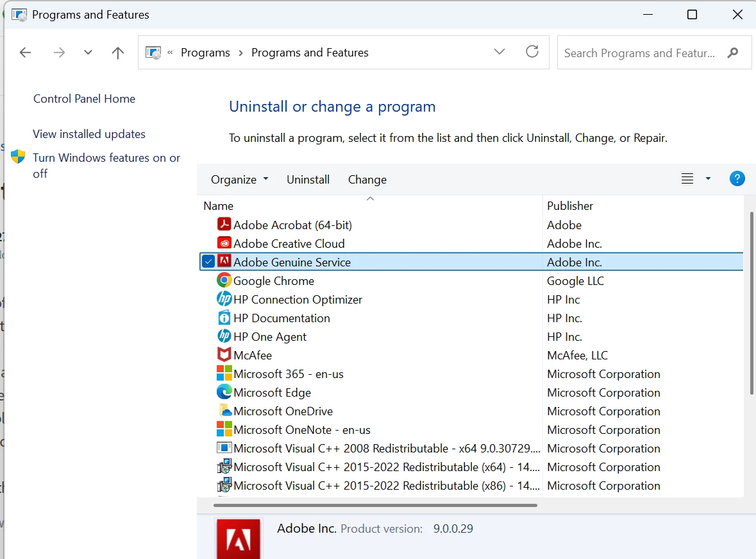Click the Microsoft 365 - en-us icon

[224, 374]
